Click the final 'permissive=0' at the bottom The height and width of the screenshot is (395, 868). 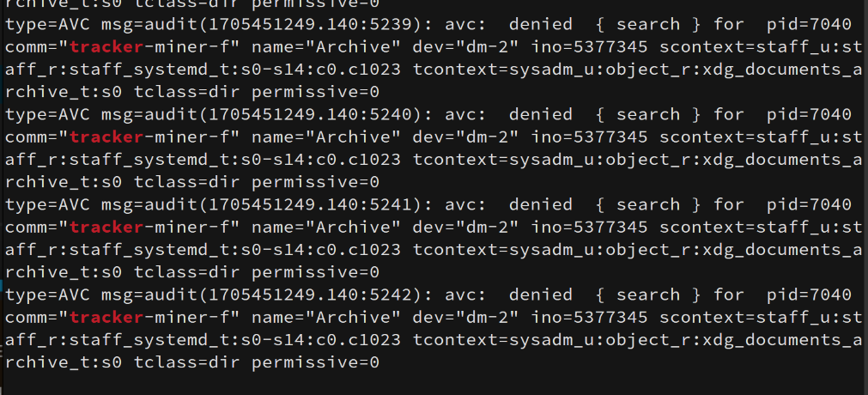pyautogui.click(x=316, y=363)
